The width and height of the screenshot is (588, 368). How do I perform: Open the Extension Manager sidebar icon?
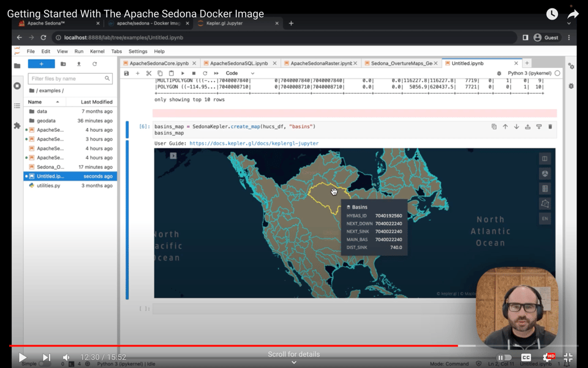coord(17,126)
